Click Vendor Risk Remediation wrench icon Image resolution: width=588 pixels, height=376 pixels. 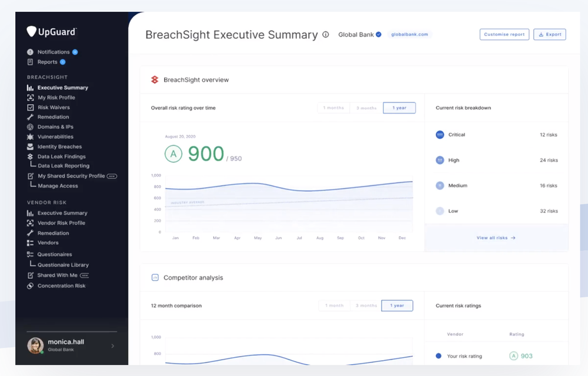[30, 233]
